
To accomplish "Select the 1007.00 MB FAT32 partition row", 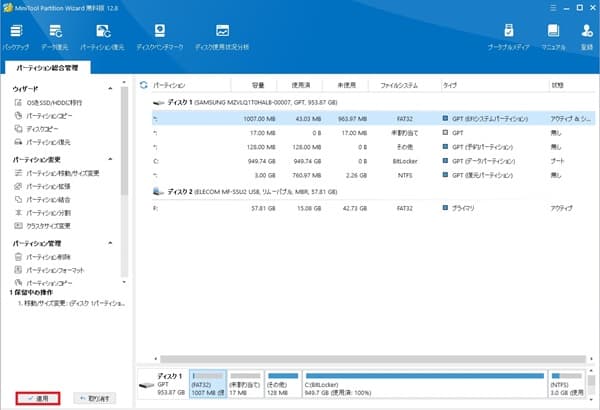I will 373,119.
